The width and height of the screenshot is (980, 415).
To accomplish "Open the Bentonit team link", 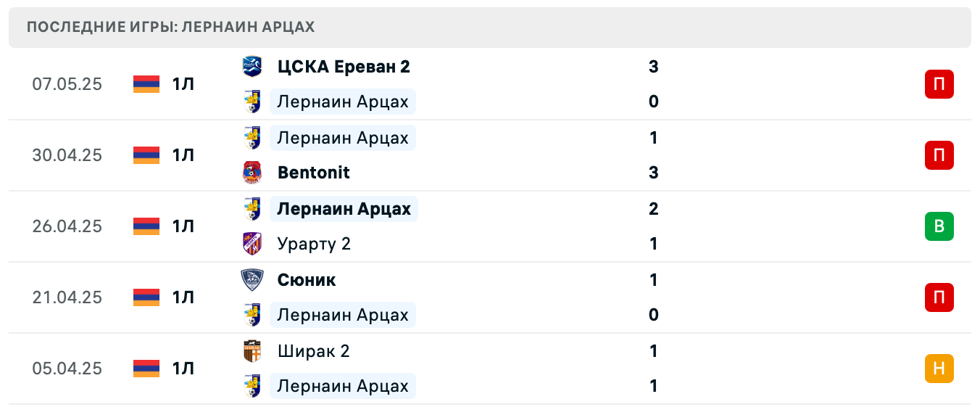I will pos(313,173).
